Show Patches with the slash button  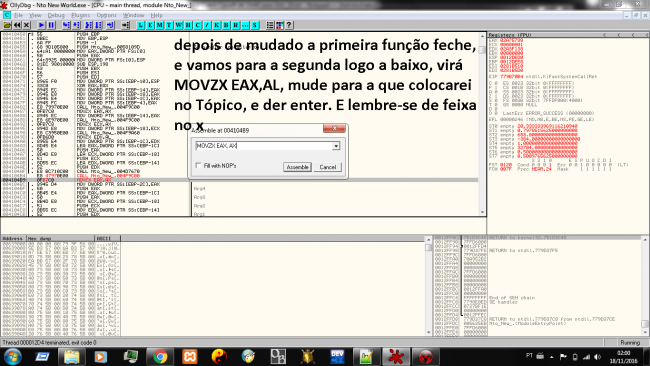pyautogui.click(x=207, y=25)
